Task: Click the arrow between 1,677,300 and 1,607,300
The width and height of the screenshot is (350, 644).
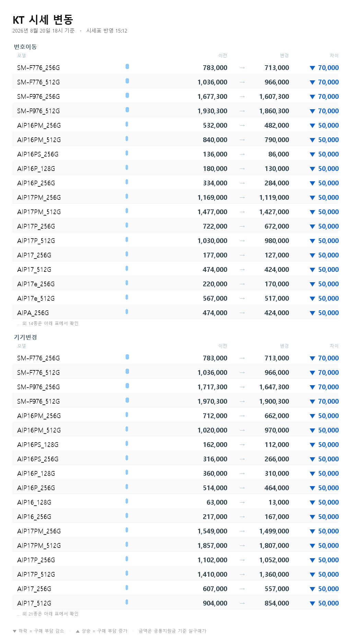Action: [x=242, y=97]
